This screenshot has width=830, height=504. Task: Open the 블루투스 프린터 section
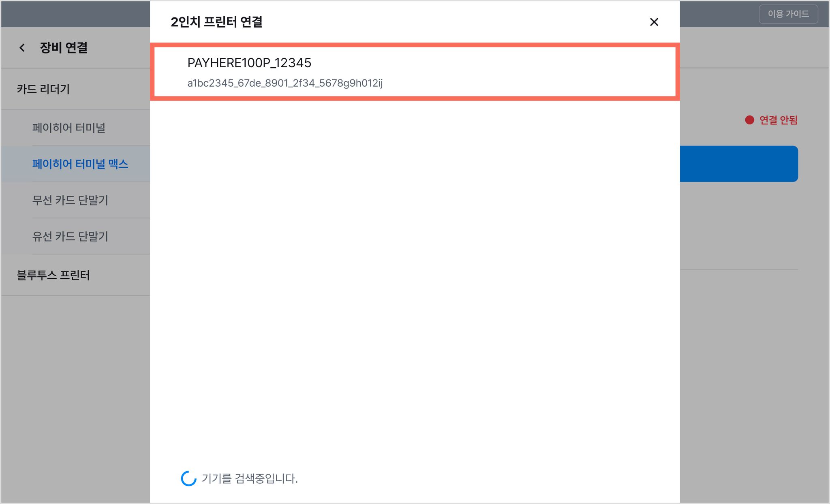(x=53, y=275)
